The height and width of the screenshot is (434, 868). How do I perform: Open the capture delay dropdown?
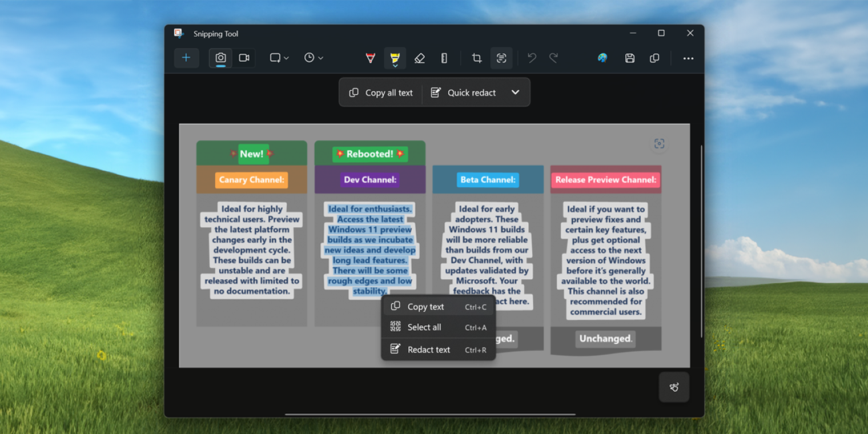pyautogui.click(x=313, y=58)
